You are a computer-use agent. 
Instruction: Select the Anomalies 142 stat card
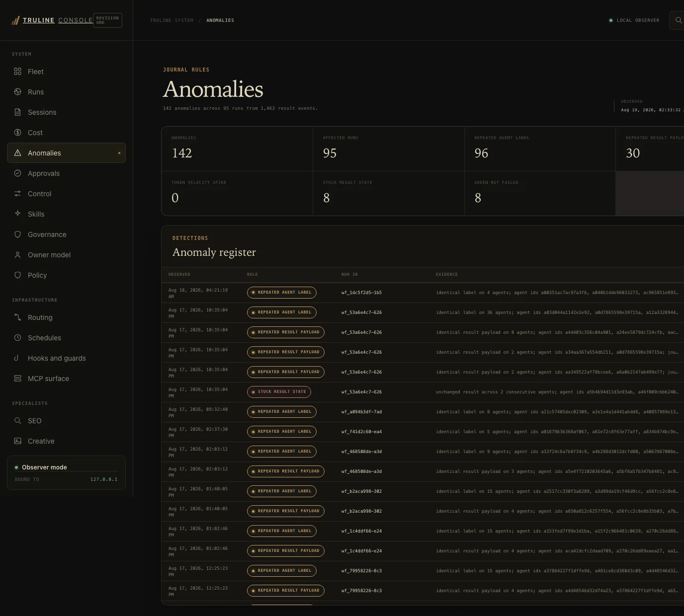tap(237, 149)
